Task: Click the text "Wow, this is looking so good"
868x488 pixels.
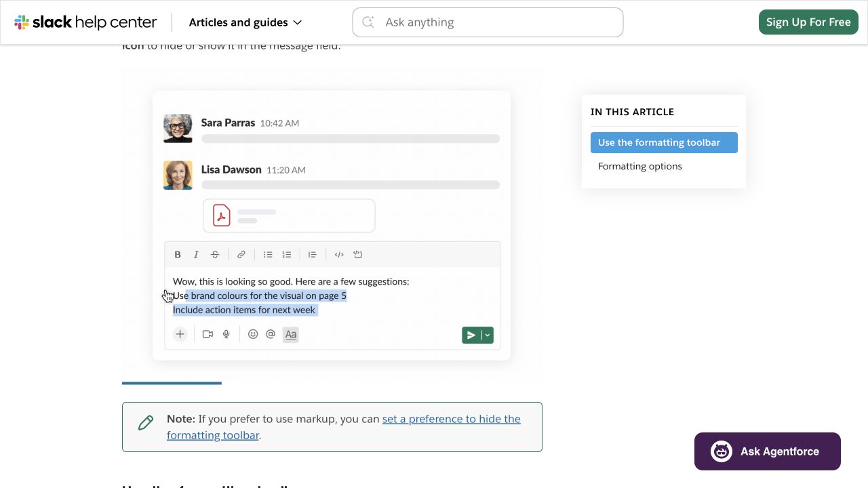Action: click(231, 281)
